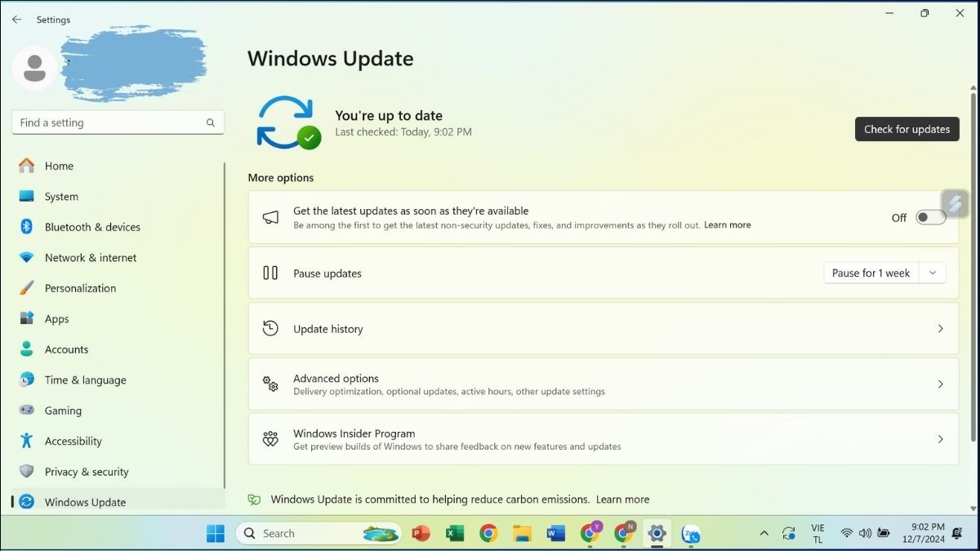This screenshot has height=551, width=980.
Task: Click the Find a setting search field
Action: (118, 122)
